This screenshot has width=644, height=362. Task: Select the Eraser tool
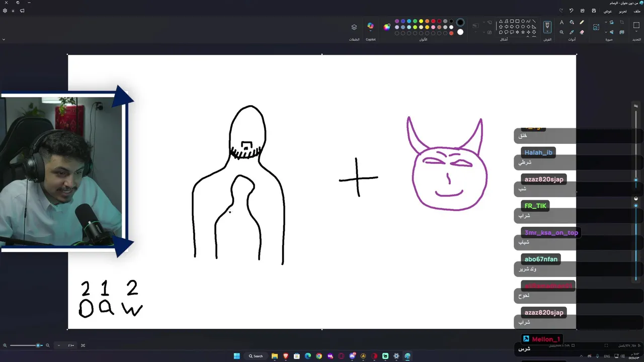pyautogui.click(x=582, y=32)
